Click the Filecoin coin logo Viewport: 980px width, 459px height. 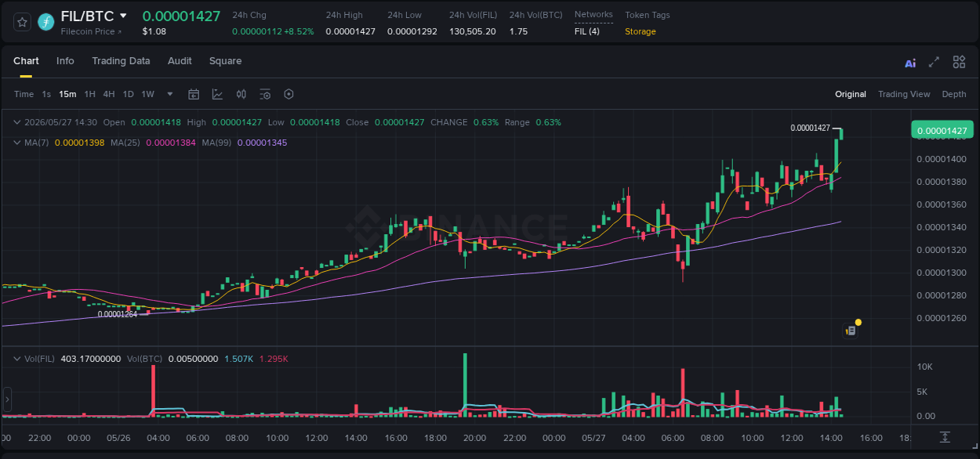pos(46,22)
